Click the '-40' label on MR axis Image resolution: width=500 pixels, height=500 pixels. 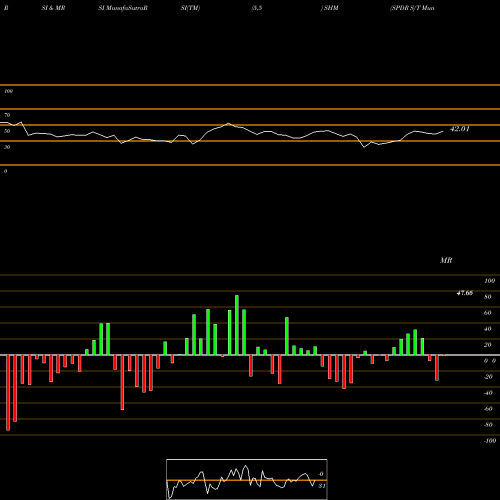click(x=488, y=393)
